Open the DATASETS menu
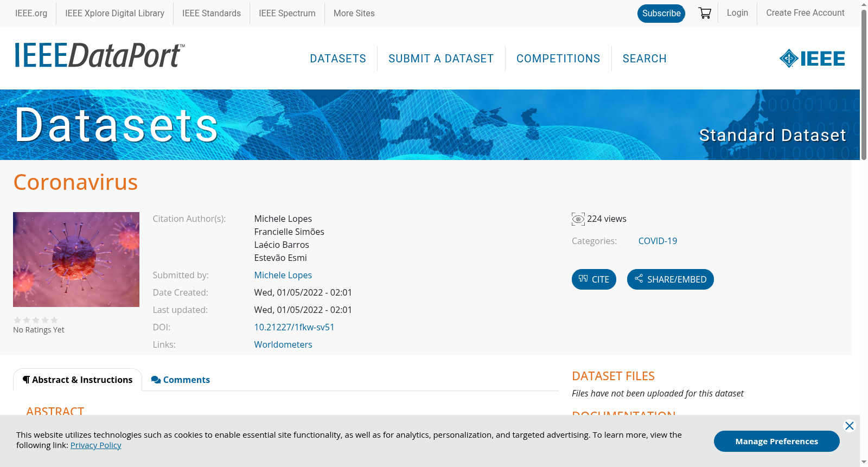Screen dimensions: 868x467 [338, 59]
